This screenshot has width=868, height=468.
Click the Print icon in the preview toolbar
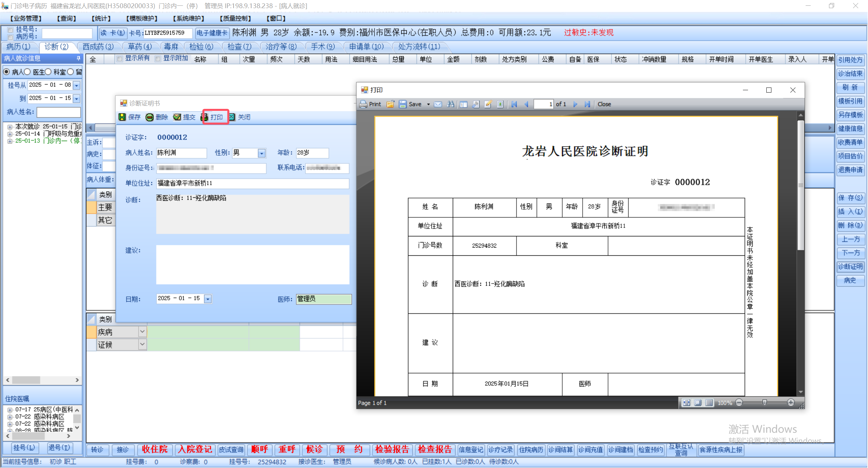point(364,104)
